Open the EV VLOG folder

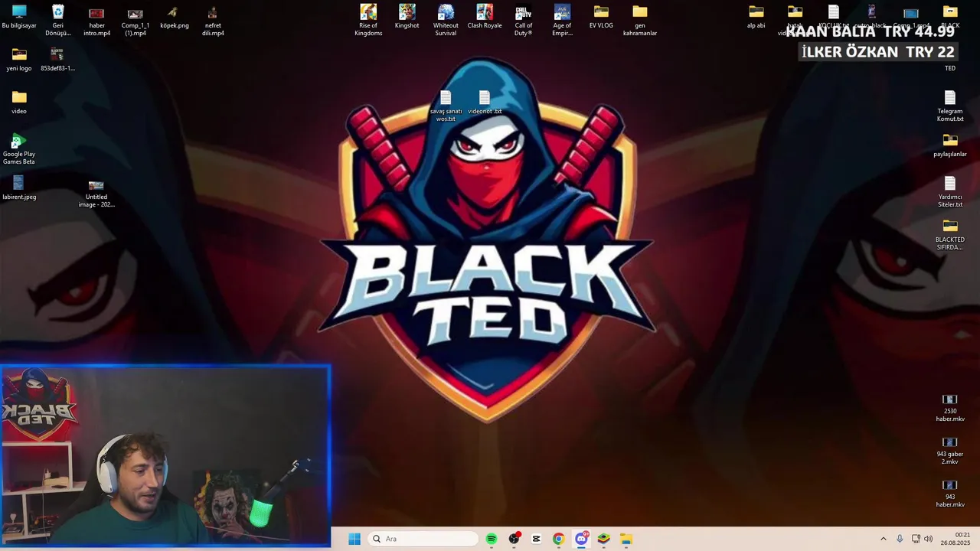point(601,17)
